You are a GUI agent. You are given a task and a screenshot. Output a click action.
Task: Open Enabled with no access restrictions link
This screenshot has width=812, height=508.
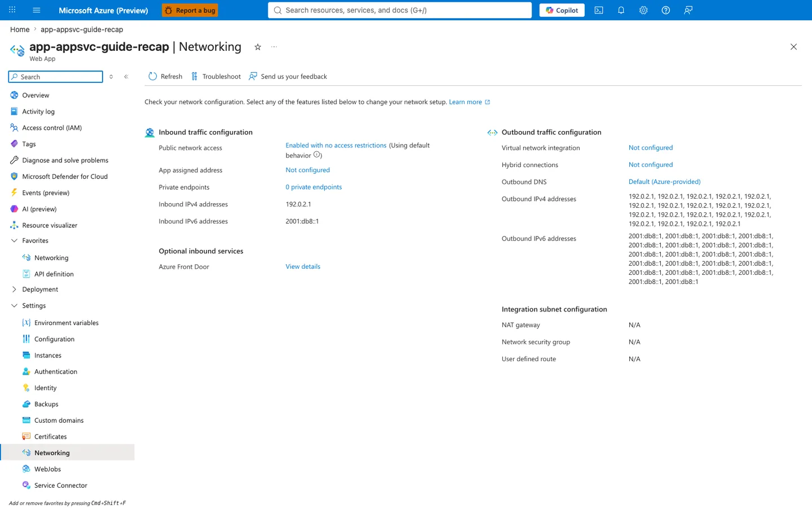tap(336, 146)
